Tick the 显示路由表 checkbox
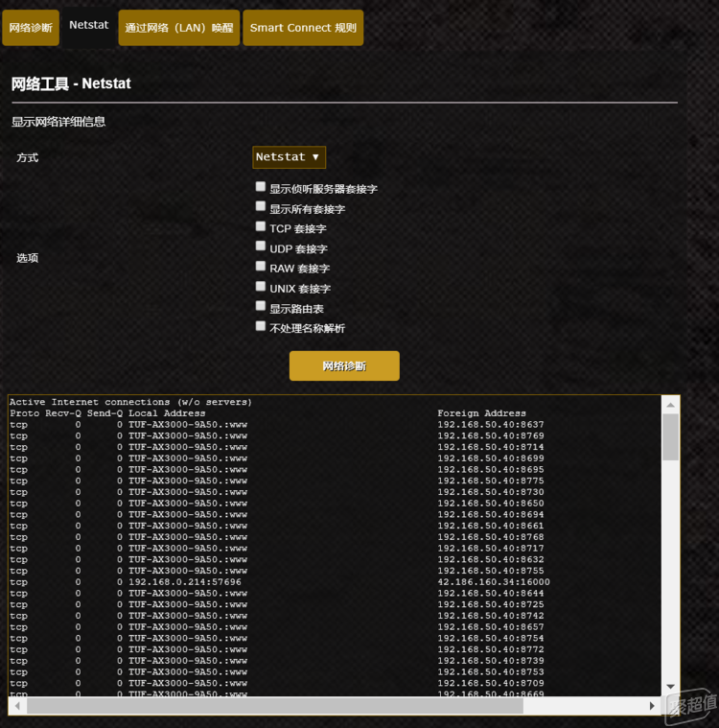 pos(261,306)
